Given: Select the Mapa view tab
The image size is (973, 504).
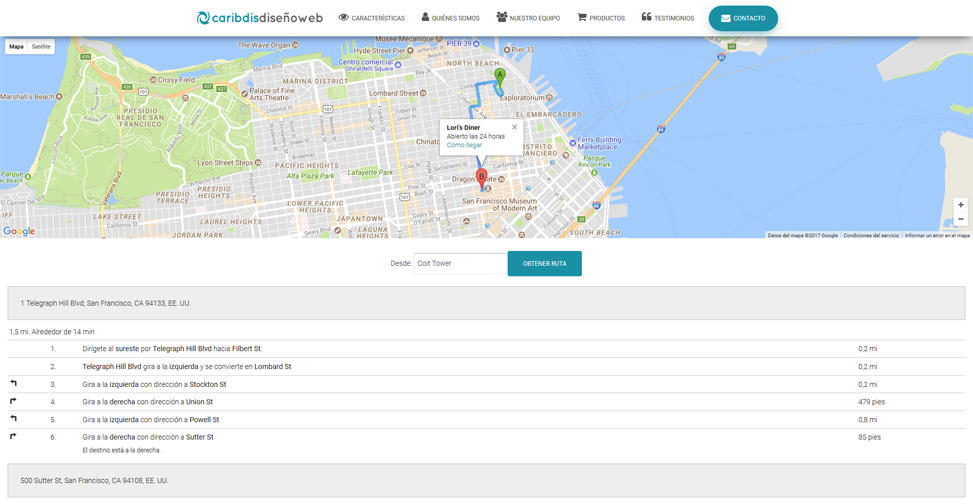Looking at the screenshot, I should [x=17, y=47].
